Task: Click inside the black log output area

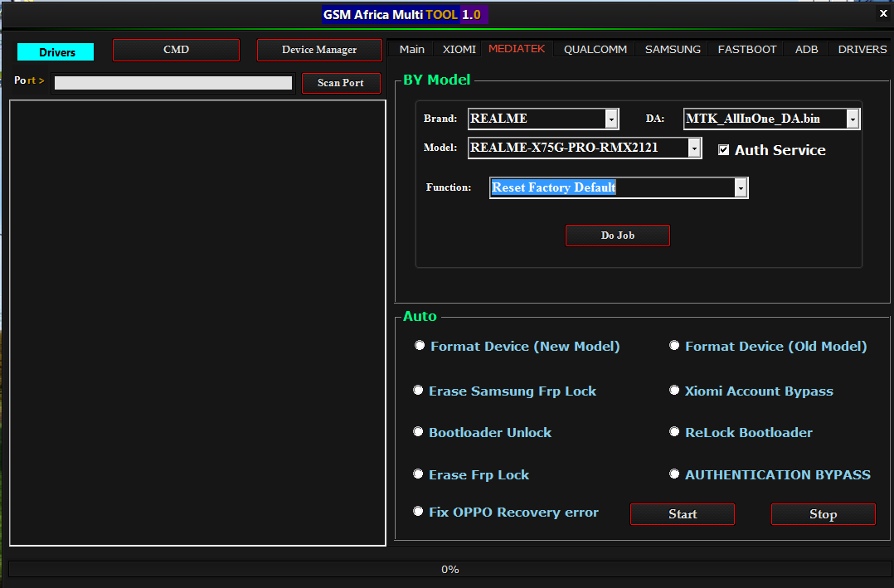Action: 198,323
